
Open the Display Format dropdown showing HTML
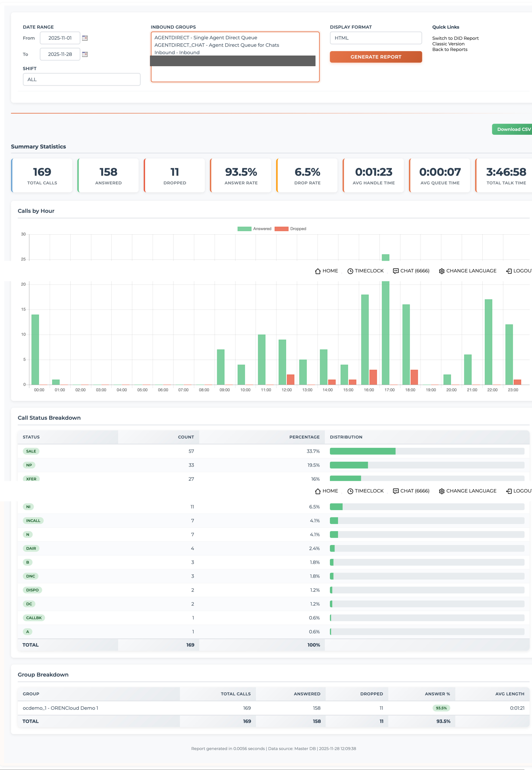click(x=376, y=38)
